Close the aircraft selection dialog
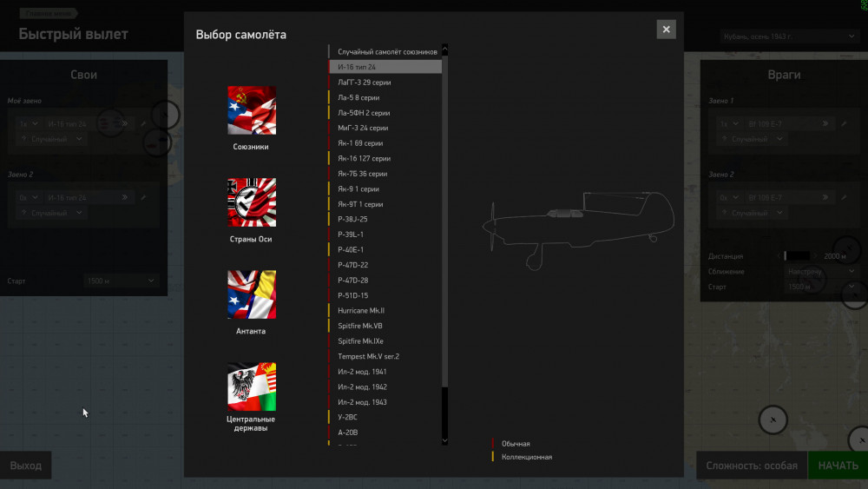868x489 pixels. tap(666, 30)
